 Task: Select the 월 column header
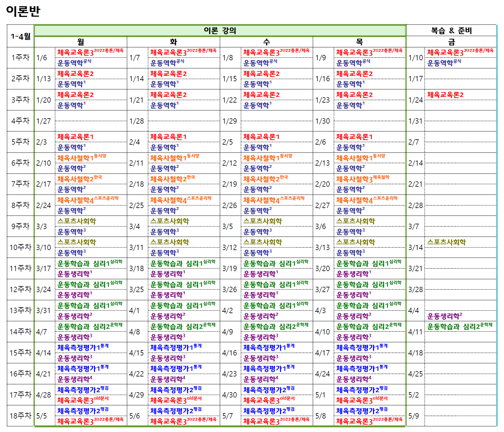click(81, 42)
